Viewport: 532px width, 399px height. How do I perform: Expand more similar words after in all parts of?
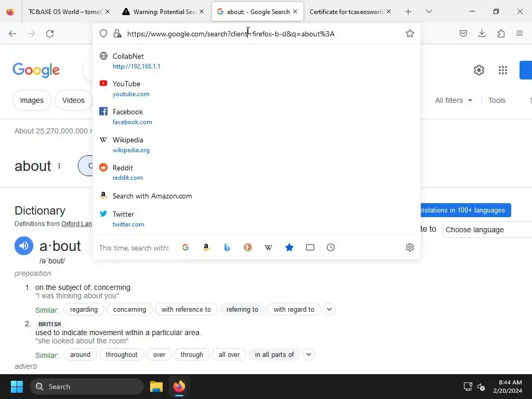[309, 354]
